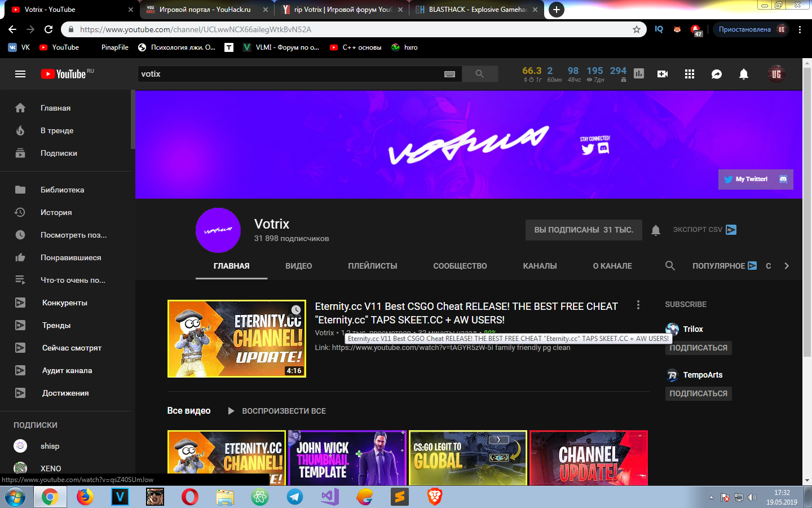Click the YouTube search field containing 'votix'
Screen dimensions: 812x508
coord(290,74)
